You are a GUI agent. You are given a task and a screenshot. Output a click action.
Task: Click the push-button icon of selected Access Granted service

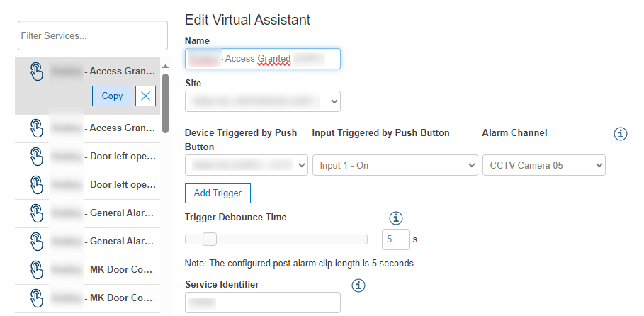(x=36, y=71)
